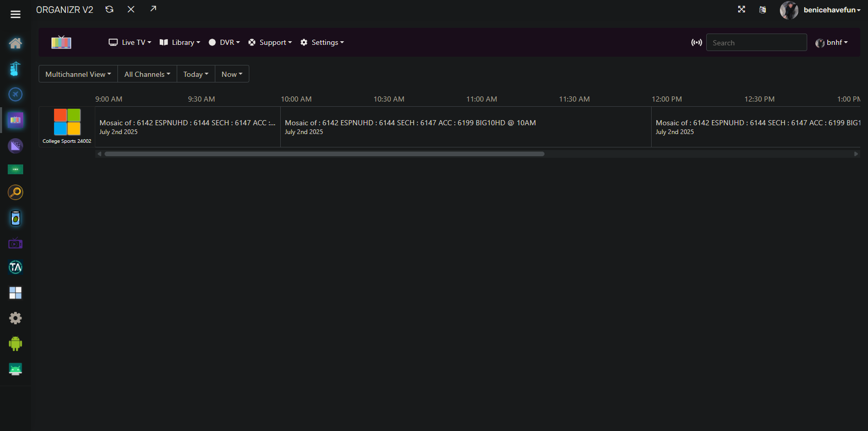The image size is (868, 431).
Task: Click the horizontal guide scrollbar
Action: point(325,154)
